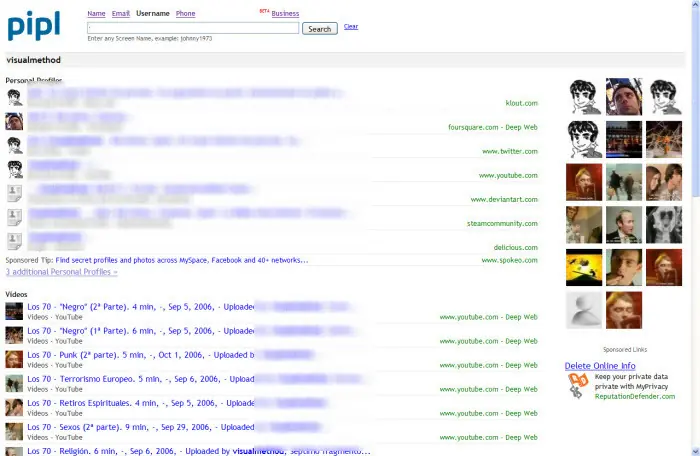
Task: Click thumbnail for Retiros Espirituales video
Action: click(x=14, y=408)
